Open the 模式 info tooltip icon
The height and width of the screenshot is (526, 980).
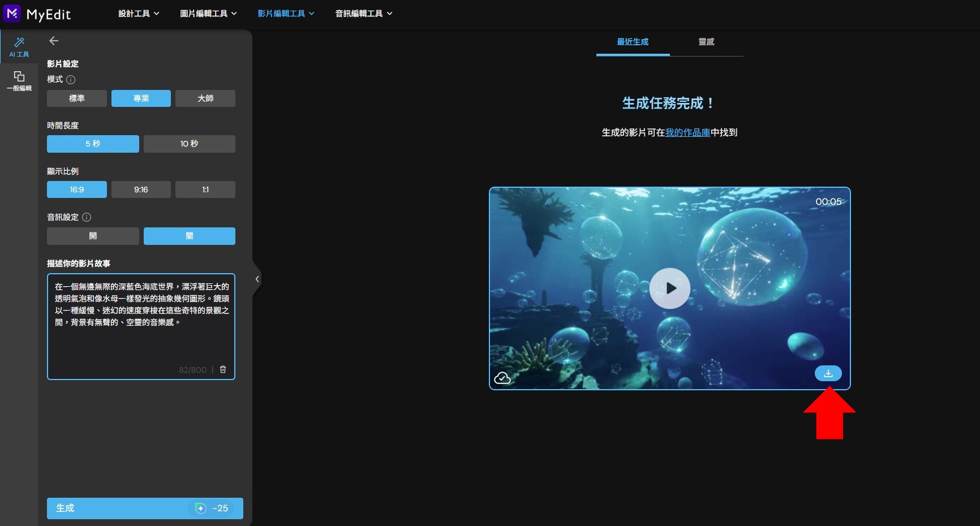point(70,80)
